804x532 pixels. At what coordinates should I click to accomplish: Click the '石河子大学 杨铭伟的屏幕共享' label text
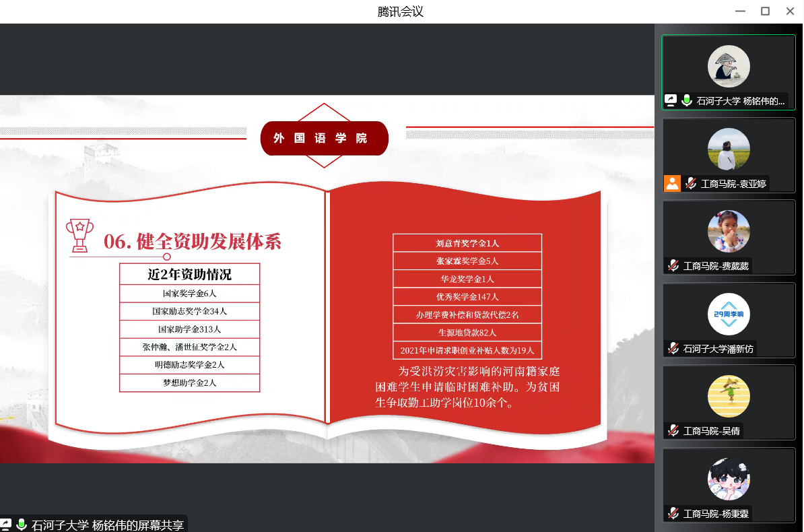108,525
